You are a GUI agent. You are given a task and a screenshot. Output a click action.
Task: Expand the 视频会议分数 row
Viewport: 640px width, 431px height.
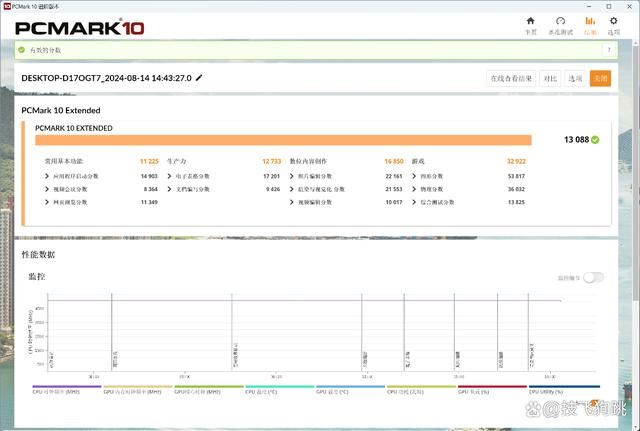(x=46, y=188)
